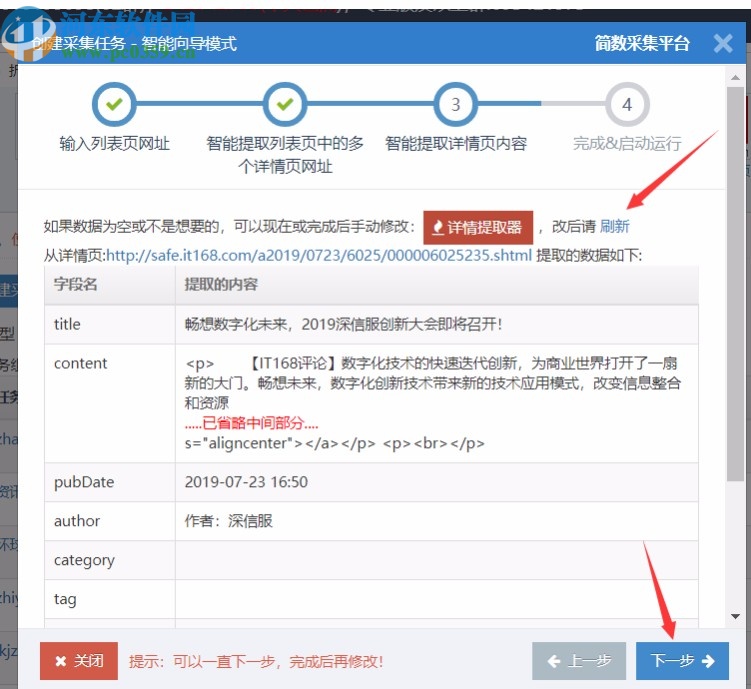Click the 智能提取详情页内容 step label
The width and height of the screenshot is (751, 689).
[455, 143]
